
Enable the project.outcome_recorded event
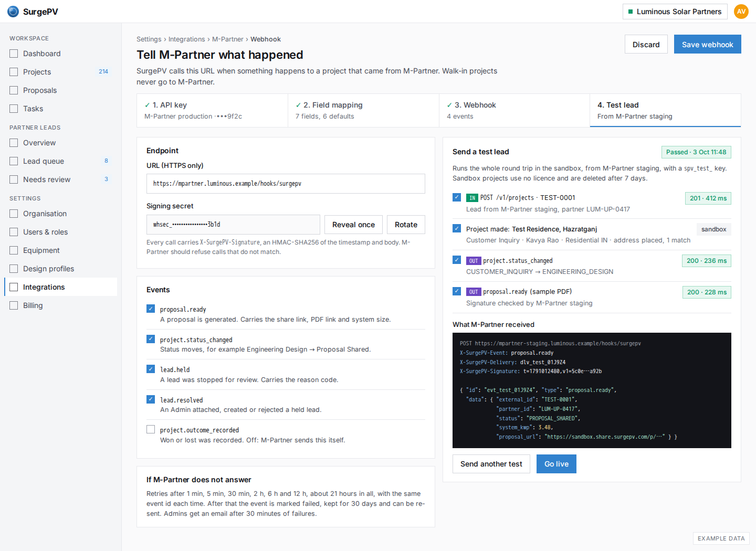[151, 429]
